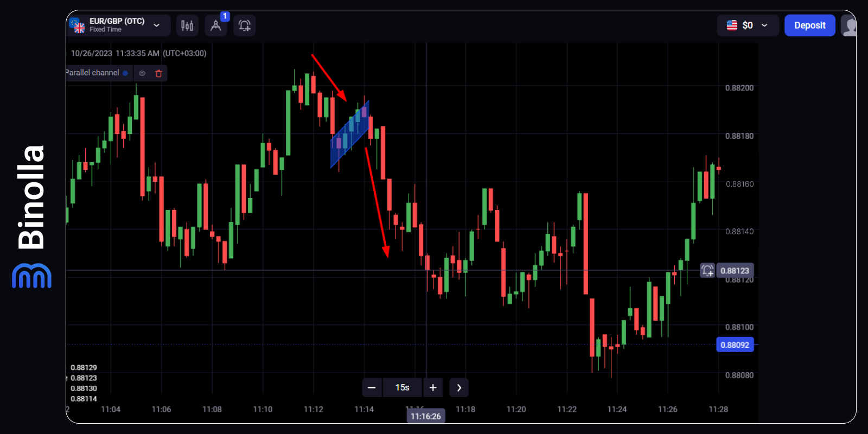Zoom in with the plus button
The height and width of the screenshot is (434, 868).
click(x=433, y=387)
